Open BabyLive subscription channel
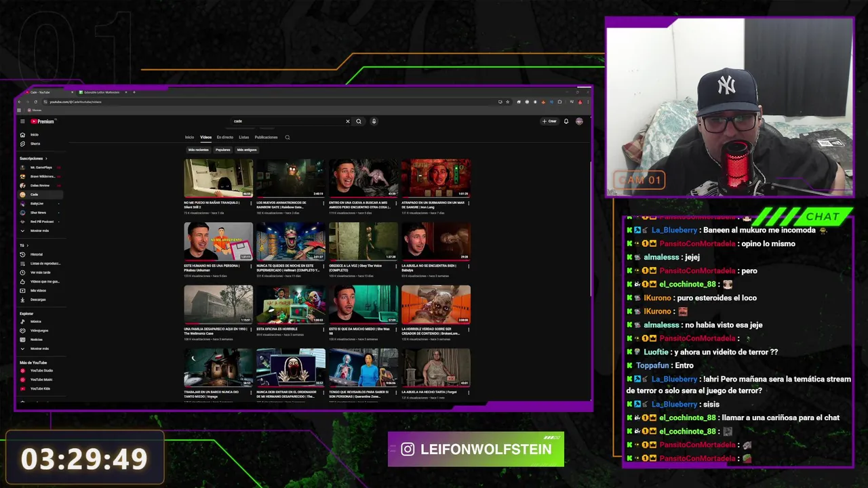 tap(41, 203)
